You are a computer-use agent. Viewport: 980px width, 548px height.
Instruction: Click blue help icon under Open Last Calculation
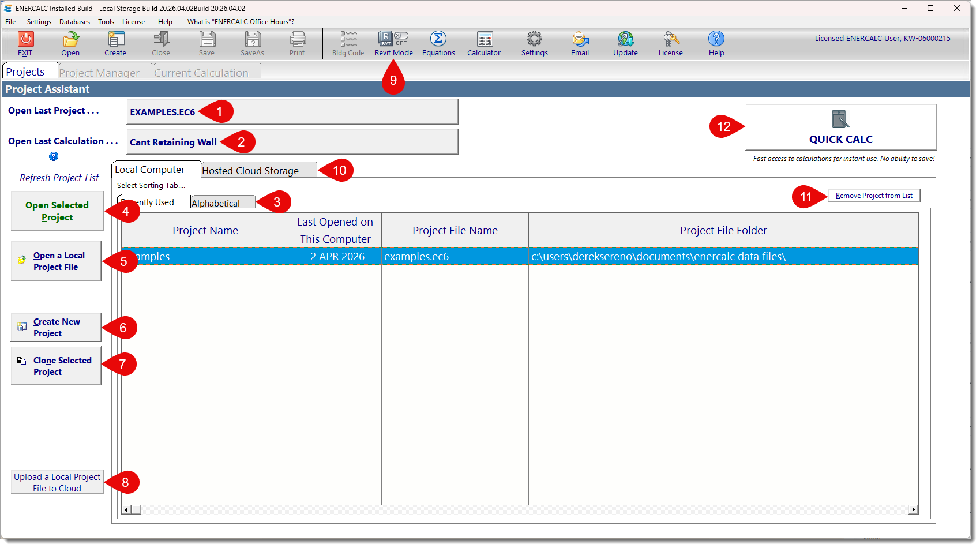click(54, 156)
